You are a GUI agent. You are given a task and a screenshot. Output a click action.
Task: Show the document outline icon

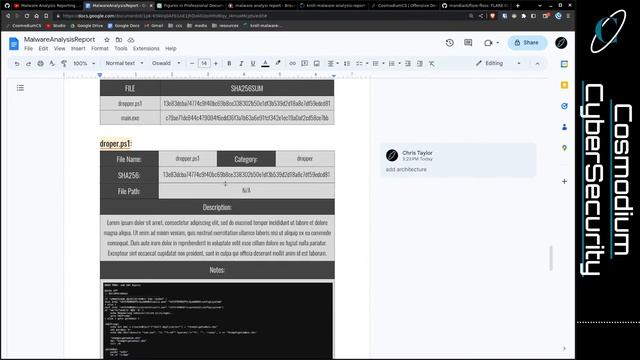(x=20, y=88)
